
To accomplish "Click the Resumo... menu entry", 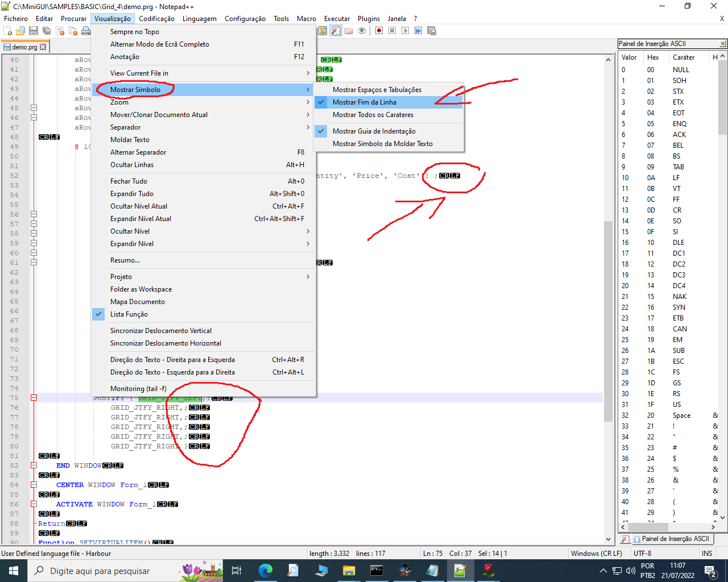I will tap(203, 260).
